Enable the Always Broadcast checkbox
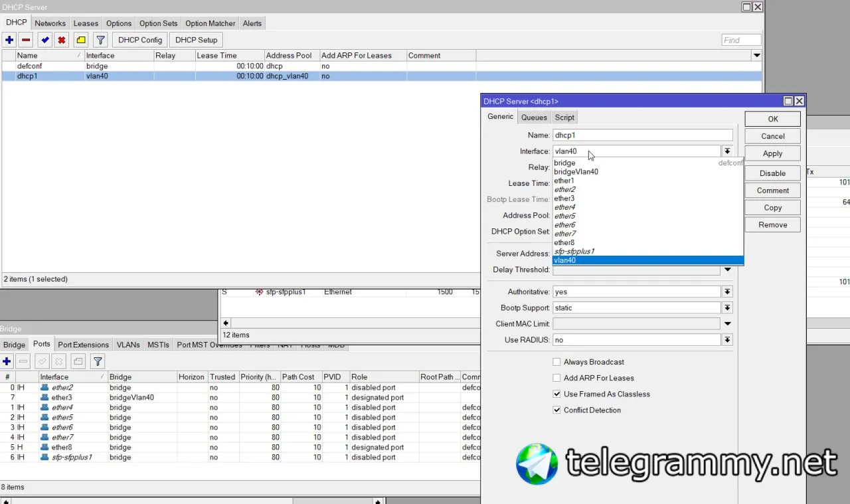The image size is (850, 504). [556, 362]
